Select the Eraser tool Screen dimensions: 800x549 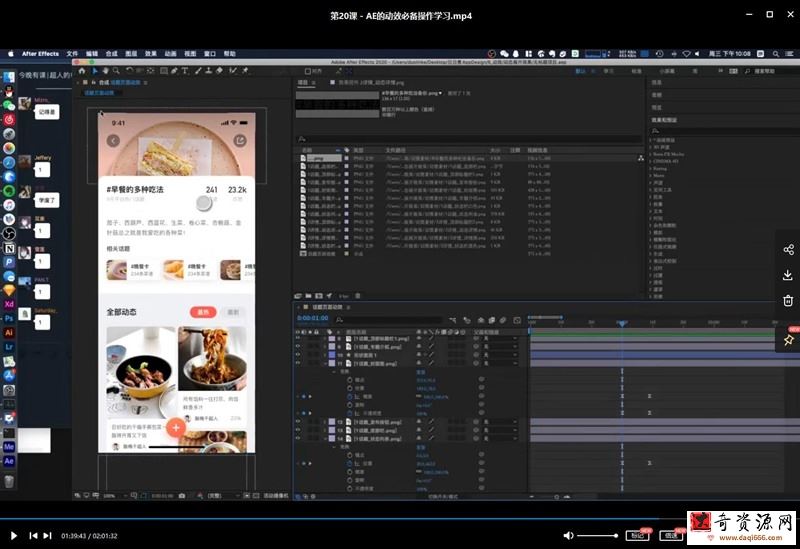[x=219, y=71]
